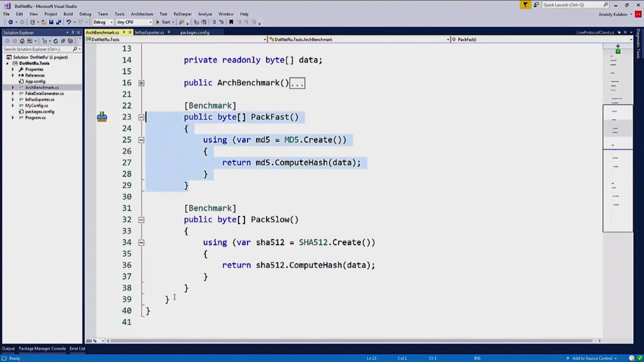Expand the References tree node
Image resolution: width=644 pixels, height=362 pixels.
point(13,75)
